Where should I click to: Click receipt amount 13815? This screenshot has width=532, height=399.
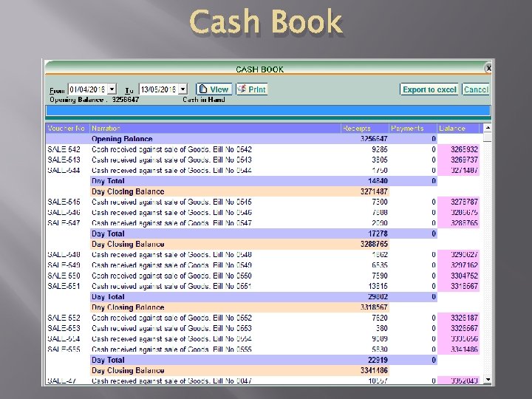click(378, 286)
